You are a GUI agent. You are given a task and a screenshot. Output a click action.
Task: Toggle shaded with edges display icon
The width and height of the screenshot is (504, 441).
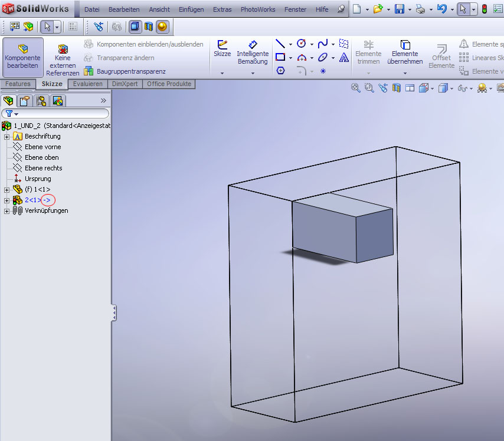(135, 27)
